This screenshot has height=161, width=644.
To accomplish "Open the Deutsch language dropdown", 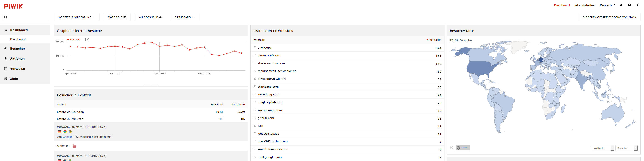I will (x=608, y=5).
